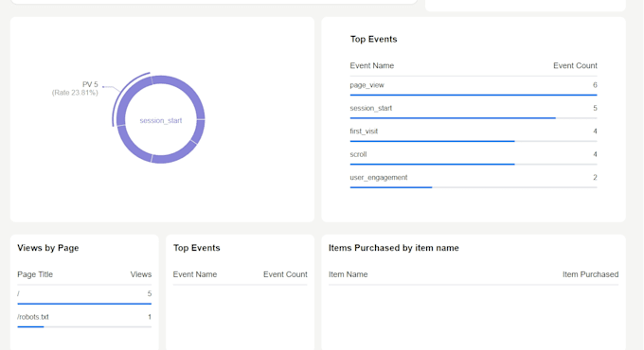Select the PV 5 rate label
Screen dimensions: 644x350
[75, 89]
